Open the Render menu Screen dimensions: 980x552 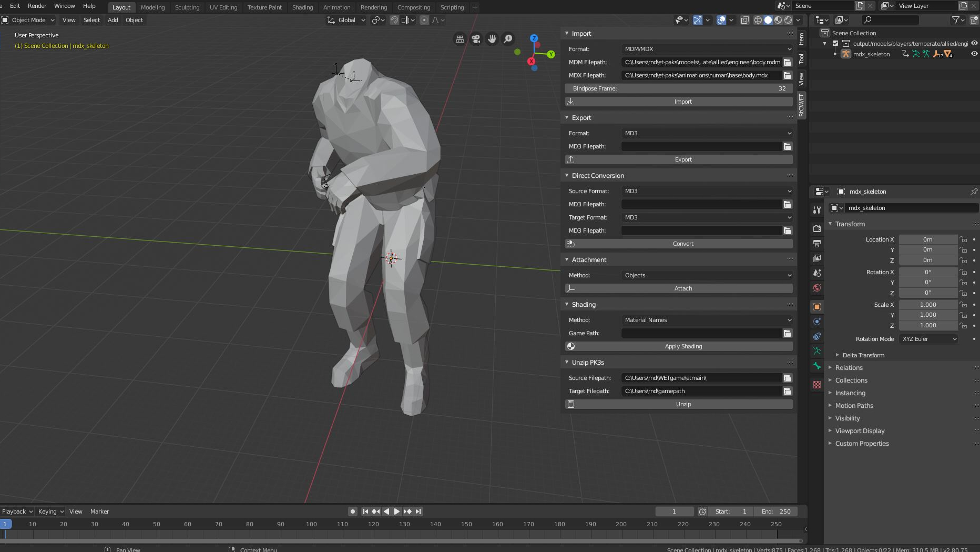point(37,6)
